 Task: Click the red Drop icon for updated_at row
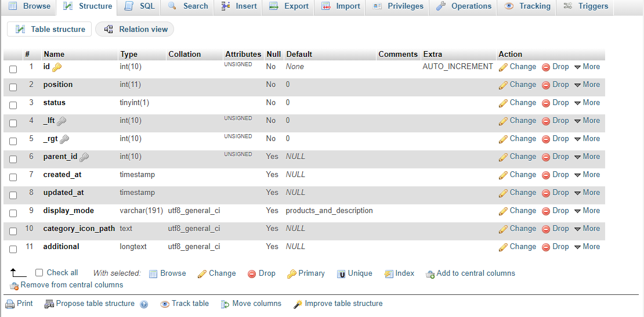click(x=546, y=193)
